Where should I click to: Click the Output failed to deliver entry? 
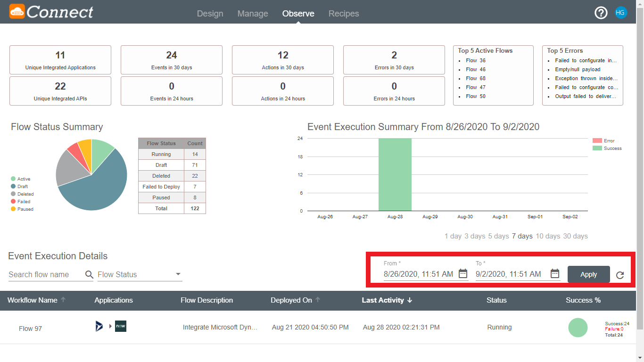coord(586,96)
